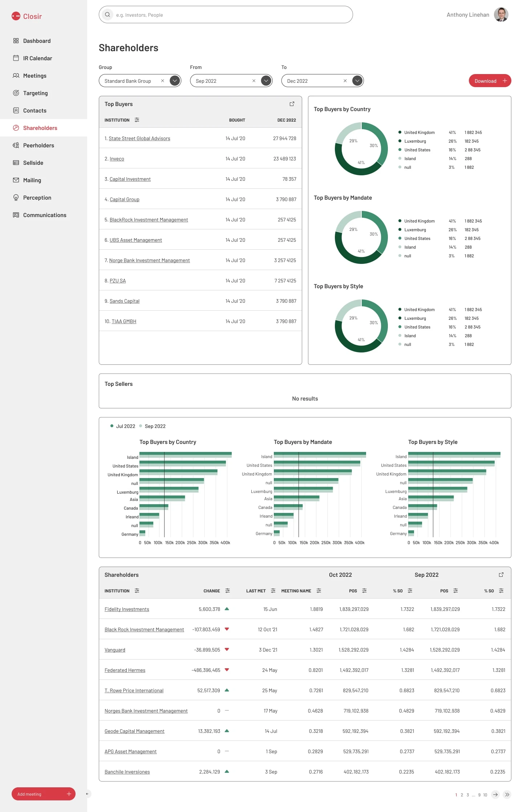Clear the Dec 2022 To value
523x812 pixels.
point(345,81)
